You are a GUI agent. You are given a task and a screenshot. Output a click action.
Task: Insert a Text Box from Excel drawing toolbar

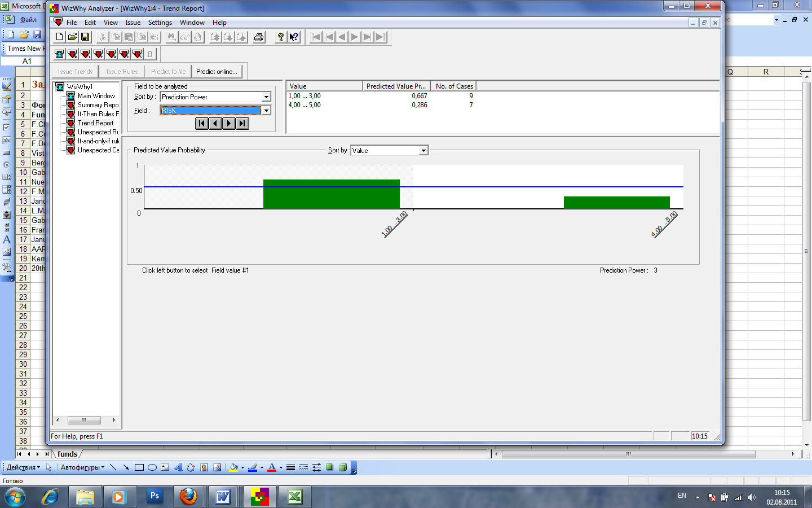pyautogui.click(x=165, y=467)
